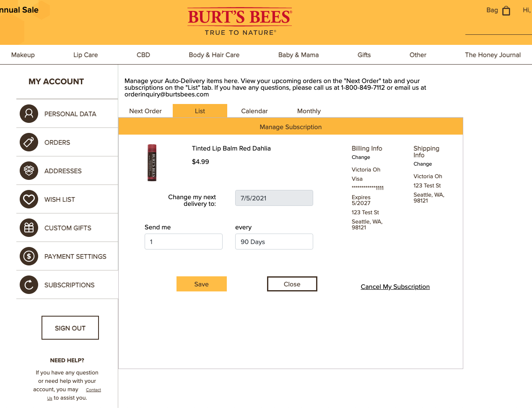The width and height of the screenshot is (532, 408).
Task: Click the Manage Subscription header bar
Action: tap(291, 127)
